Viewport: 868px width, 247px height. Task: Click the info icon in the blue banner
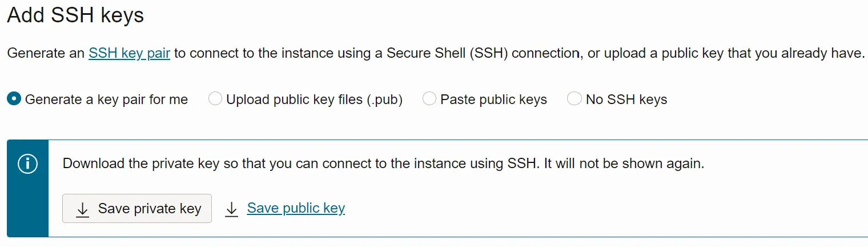point(27,164)
